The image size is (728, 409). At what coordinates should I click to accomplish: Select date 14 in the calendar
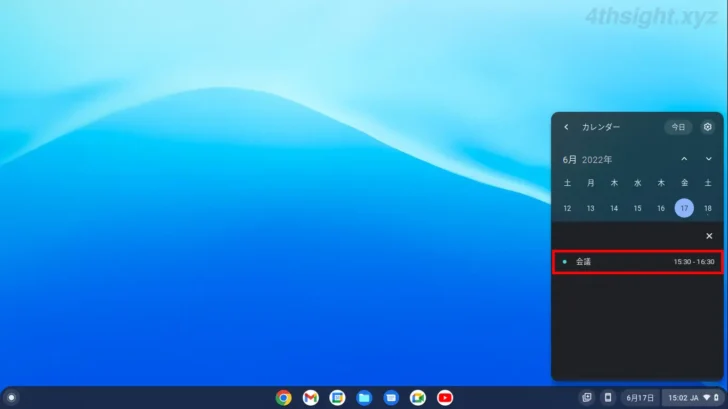pyautogui.click(x=614, y=208)
